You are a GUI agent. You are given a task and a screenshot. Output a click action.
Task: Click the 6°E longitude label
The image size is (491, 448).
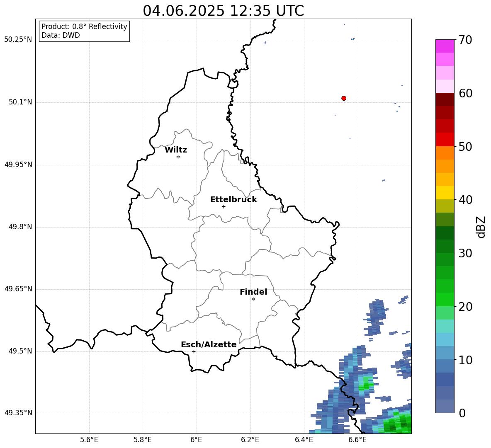196,440
